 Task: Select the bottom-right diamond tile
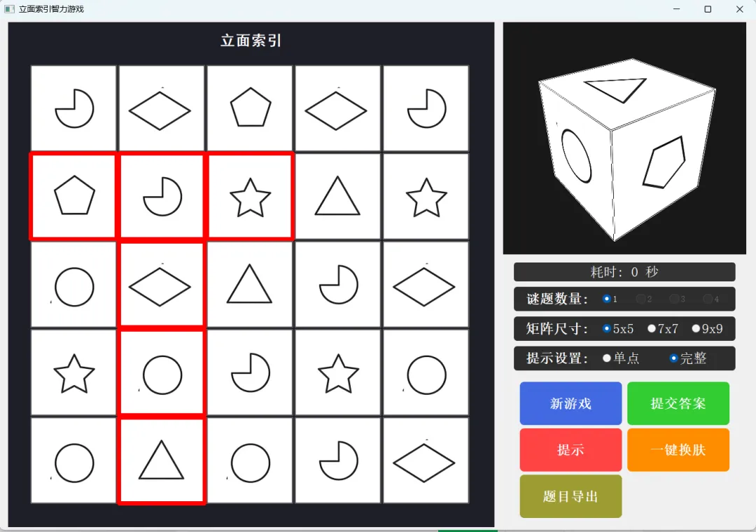point(426,461)
